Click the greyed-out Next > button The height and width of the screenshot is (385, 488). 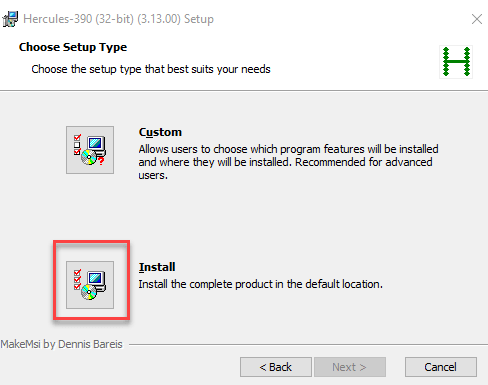coord(350,367)
